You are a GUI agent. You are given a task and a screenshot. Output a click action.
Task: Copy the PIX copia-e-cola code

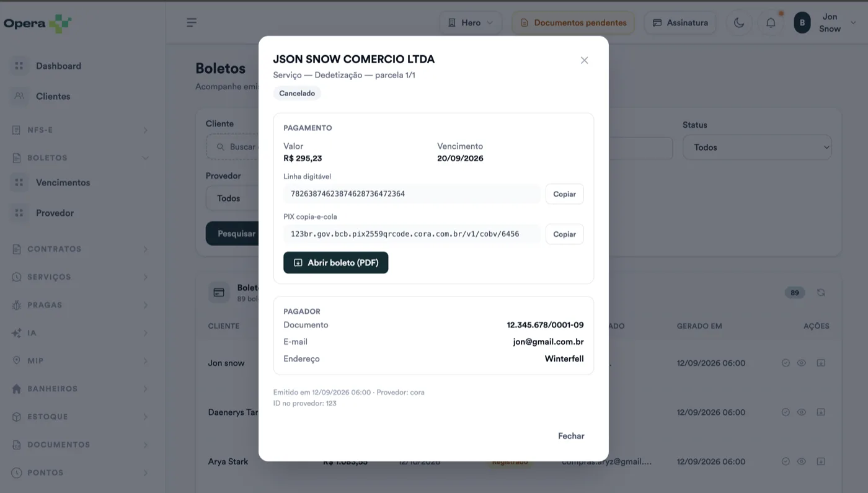click(x=564, y=234)
